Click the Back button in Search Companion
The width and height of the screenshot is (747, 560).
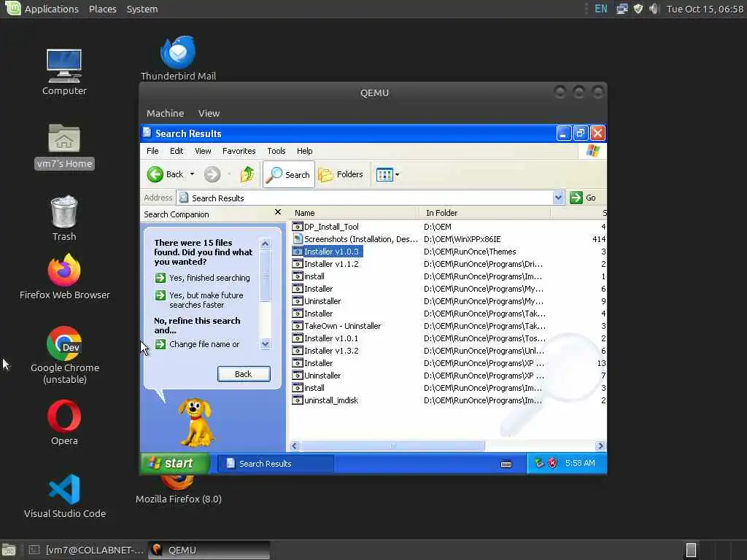[x=244, y=374]
